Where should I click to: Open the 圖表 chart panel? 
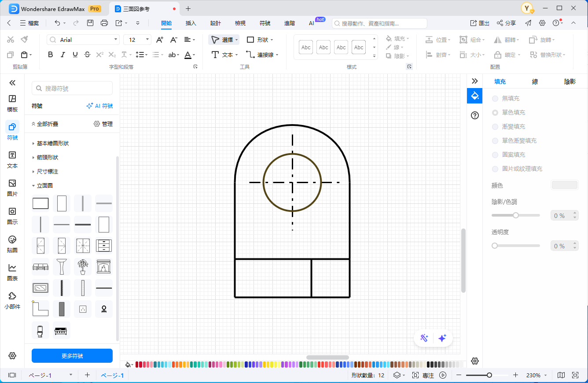(12, 272)
